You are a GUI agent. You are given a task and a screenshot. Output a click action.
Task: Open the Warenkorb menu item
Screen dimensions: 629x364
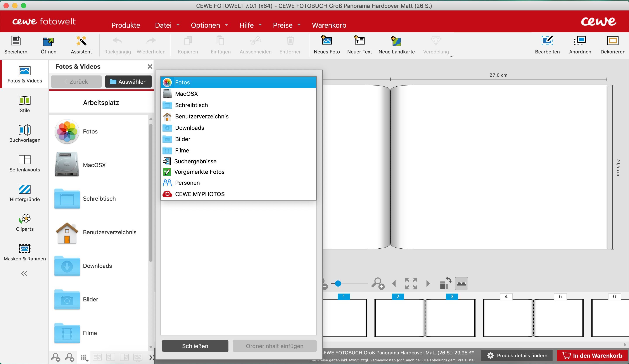coord(329,25)
